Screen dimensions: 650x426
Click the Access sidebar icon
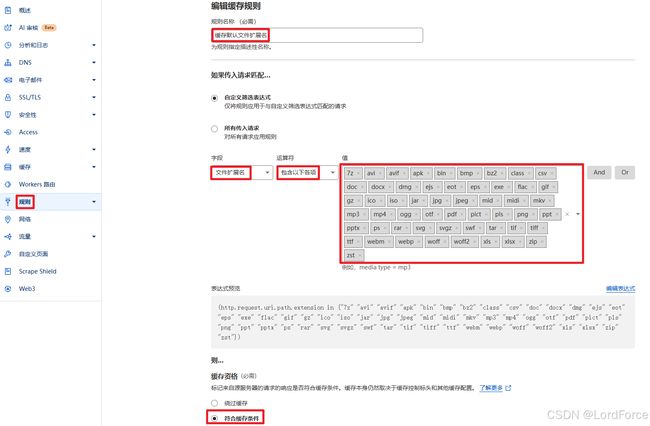pos(7,132)
